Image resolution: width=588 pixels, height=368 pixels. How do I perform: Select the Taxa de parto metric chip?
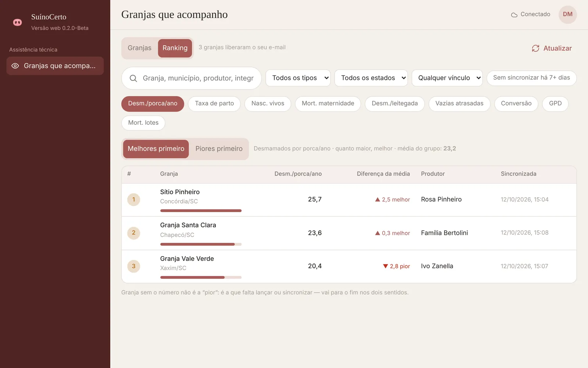click(214, 104)
